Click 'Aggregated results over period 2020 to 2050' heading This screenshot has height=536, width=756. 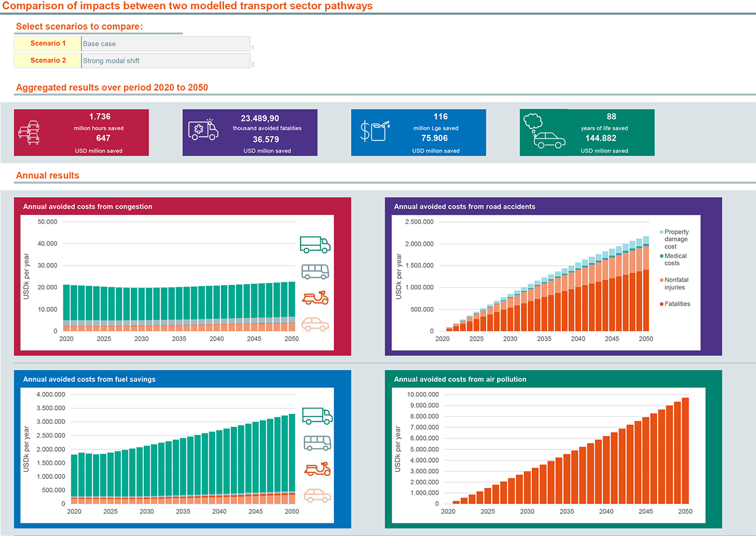112,88
